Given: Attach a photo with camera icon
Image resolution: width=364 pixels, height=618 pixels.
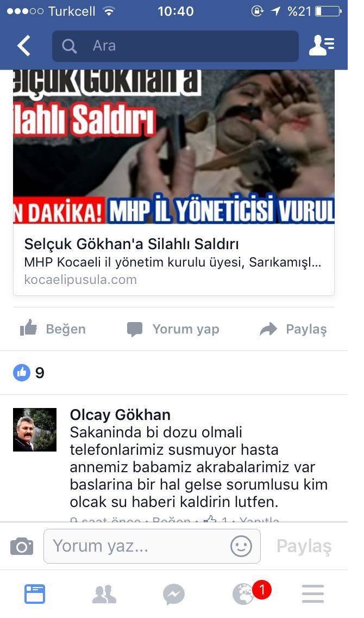Looking at the screenshot, I should tap(22, 546).
